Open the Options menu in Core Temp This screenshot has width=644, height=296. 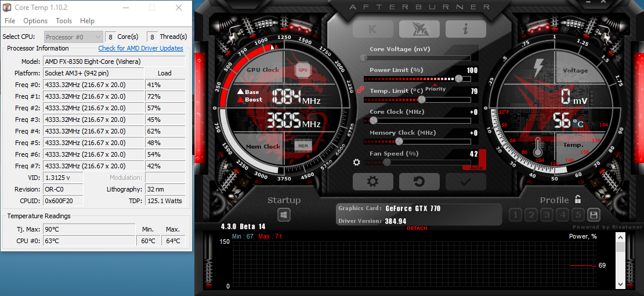[x=35, y=20]
